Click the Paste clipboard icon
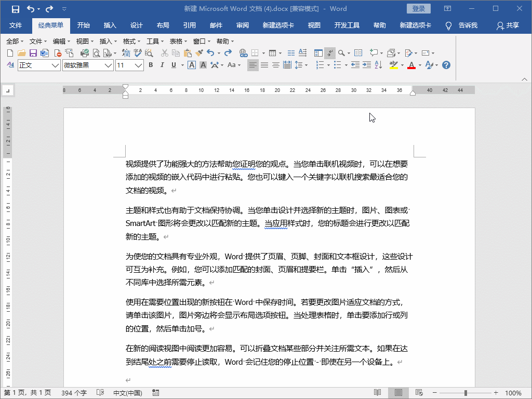The image size is (532, 399). coord(187,53)
